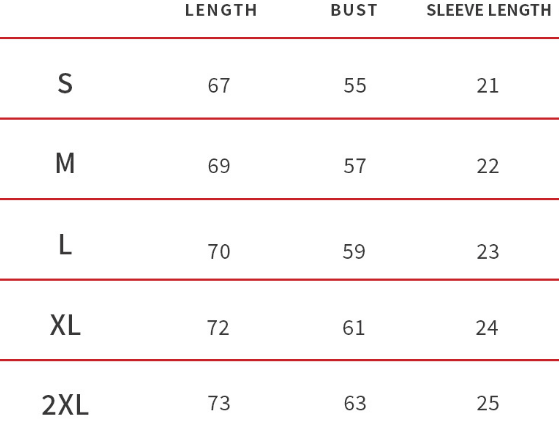
Task: Click bust value 55 for size S
Action: pos(355,86)
